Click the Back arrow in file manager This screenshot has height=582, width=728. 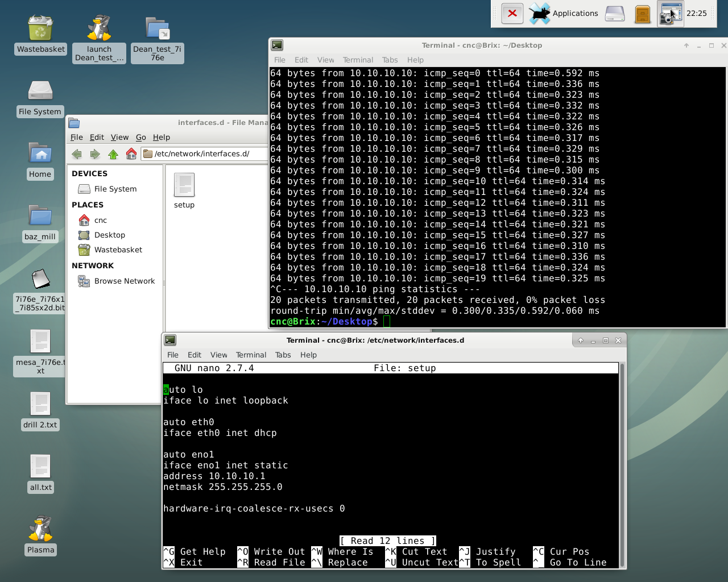(77, 154)
